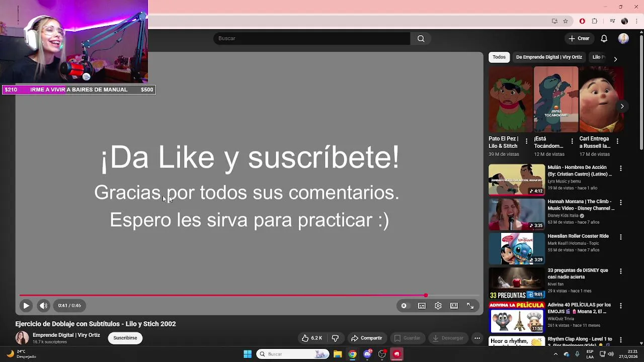The width and height of the screenshot is (644, 362).
Task: Open the Chrome profile avatar
Action: 624,21
